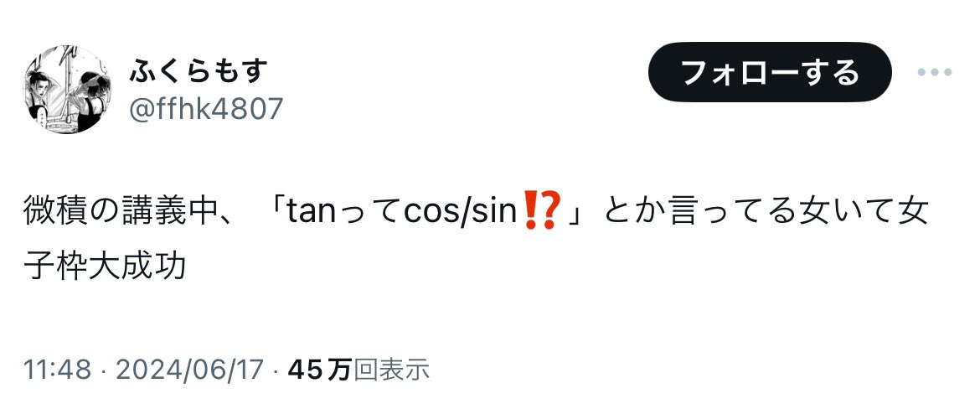This screenshot has height=409, width=980.
Task: Click the dot separator before 45万
Action: pyautogui.click(x=276, y=370)
